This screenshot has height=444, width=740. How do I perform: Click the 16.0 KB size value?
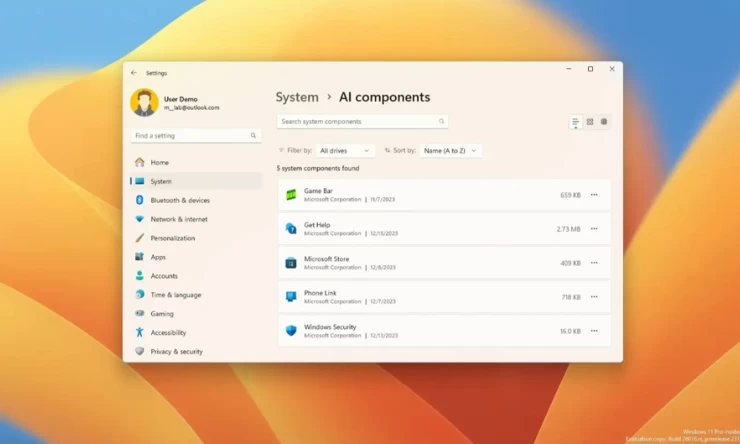click(x=570, y=331)
